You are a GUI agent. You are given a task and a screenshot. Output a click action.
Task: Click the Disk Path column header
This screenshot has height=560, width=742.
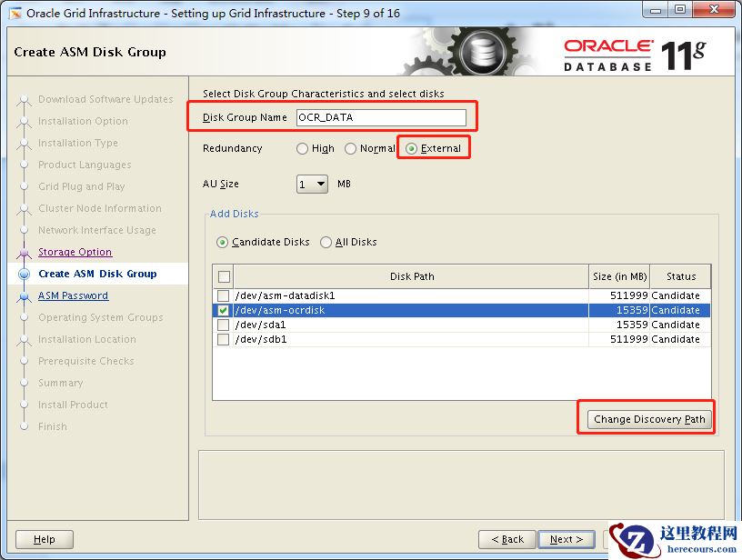412,276
